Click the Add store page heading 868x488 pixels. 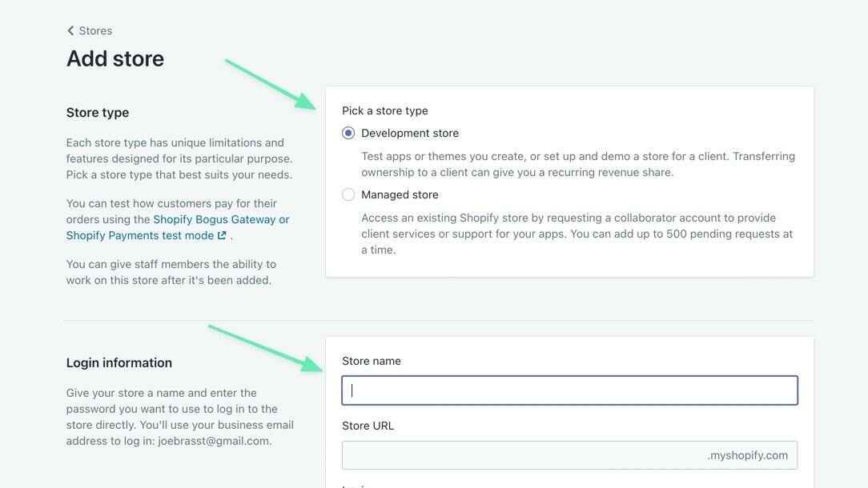click(115, 58)
